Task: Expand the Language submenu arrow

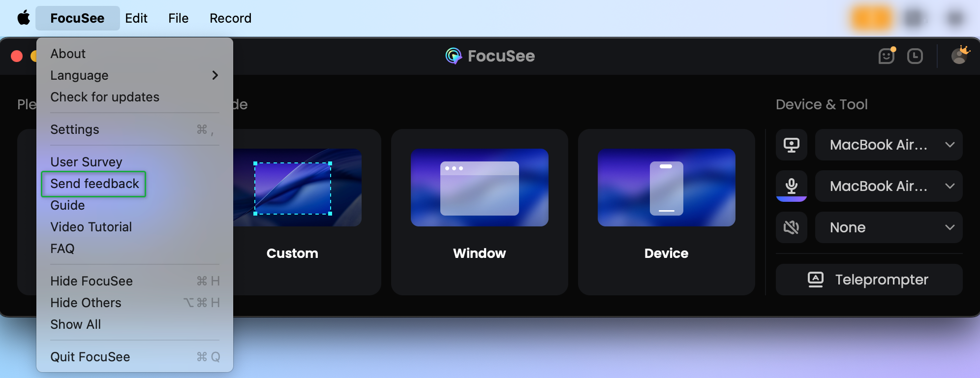Action: click(214, 75)
